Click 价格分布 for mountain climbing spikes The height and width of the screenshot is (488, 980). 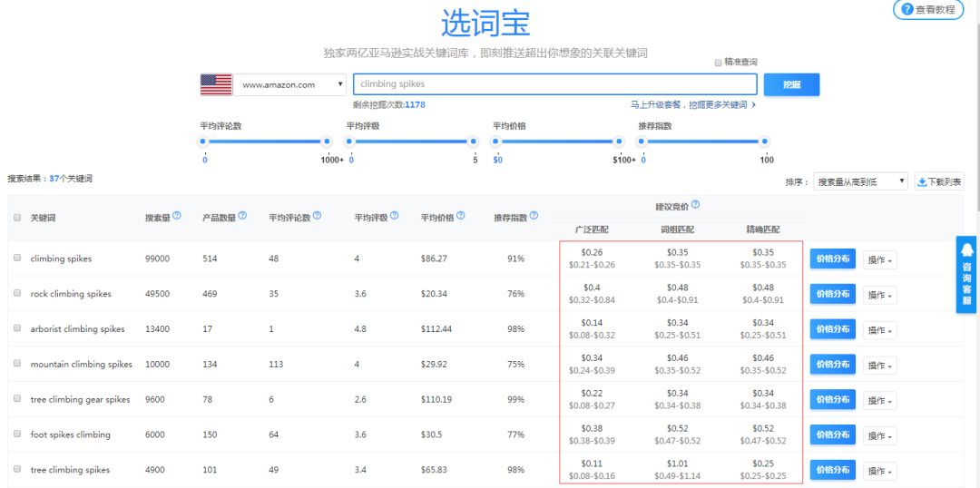832,365
